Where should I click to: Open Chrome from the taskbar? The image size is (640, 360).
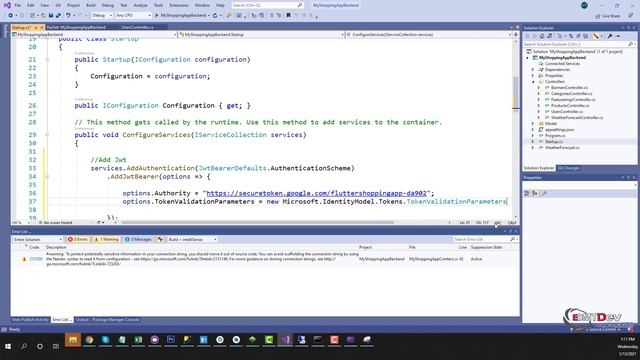(x=89, y=340)
